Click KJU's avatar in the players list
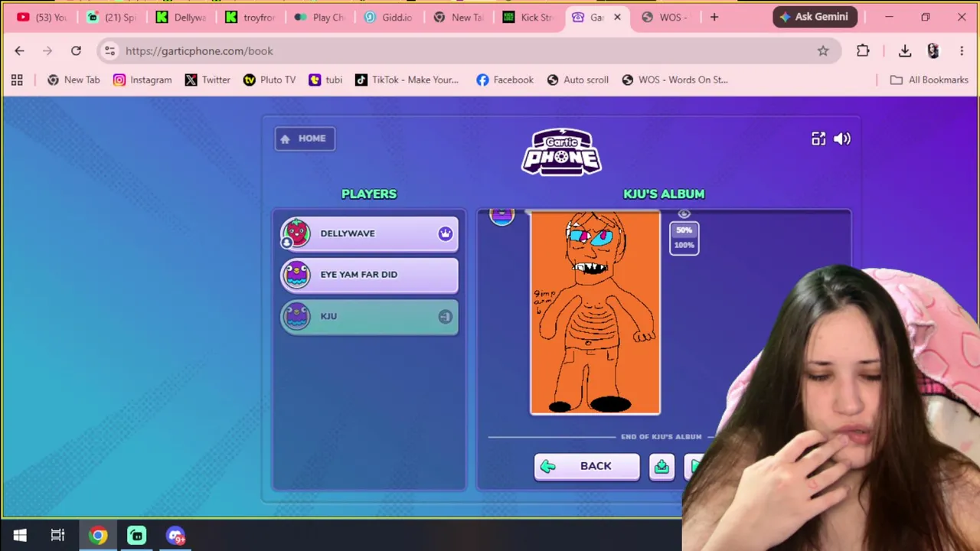Image resolution: width=980 pixels, height=551 pixels. point(296,316)
